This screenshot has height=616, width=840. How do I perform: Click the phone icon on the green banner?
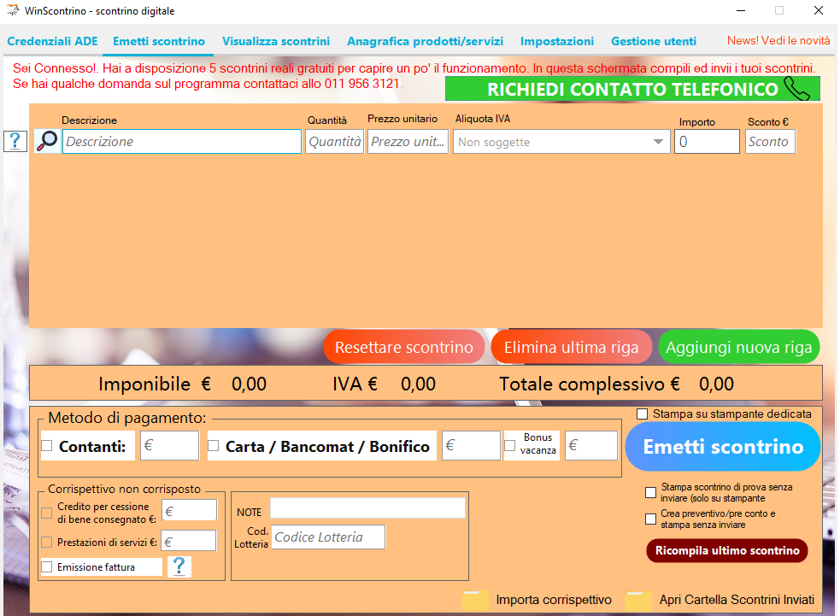(x=797, y=88)
